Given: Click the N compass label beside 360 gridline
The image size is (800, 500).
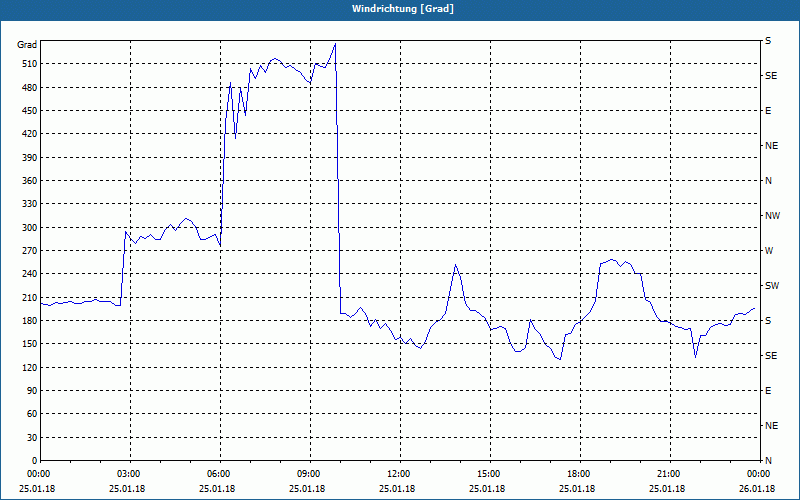Looking at the screenshot, I should click(x=768, y=181).
